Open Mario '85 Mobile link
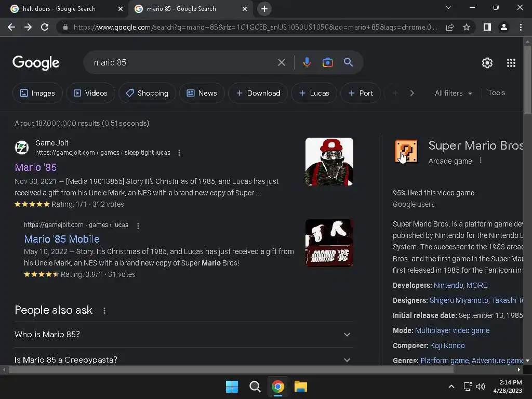The image size is (532, 399). pyautogui.click(x=62, y=239)
